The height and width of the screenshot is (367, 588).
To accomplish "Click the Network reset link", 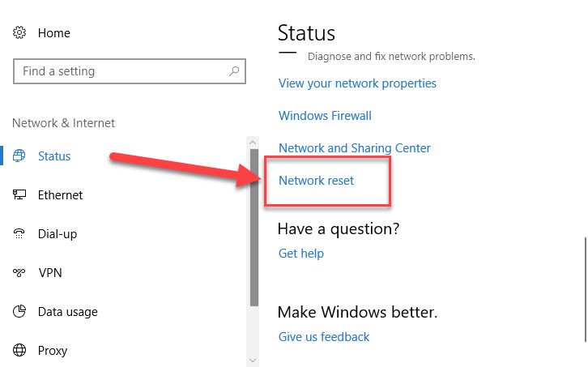I will pyautogui.click(x=316, y=181).
